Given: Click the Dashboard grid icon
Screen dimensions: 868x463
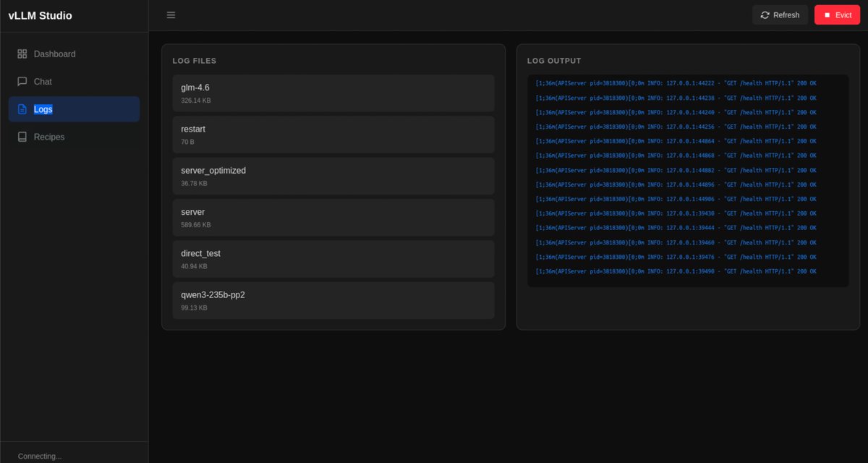Looking at the screenshot, I should click(22, 54).
